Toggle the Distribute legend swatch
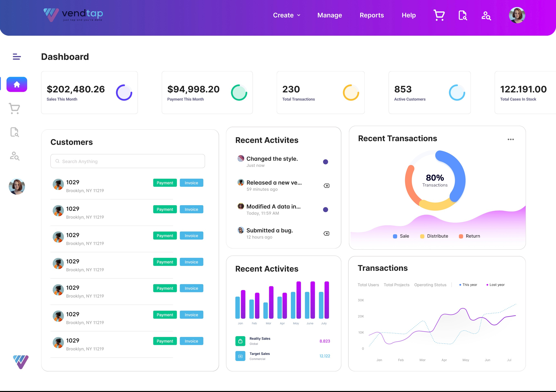 (x=422, y=236)
